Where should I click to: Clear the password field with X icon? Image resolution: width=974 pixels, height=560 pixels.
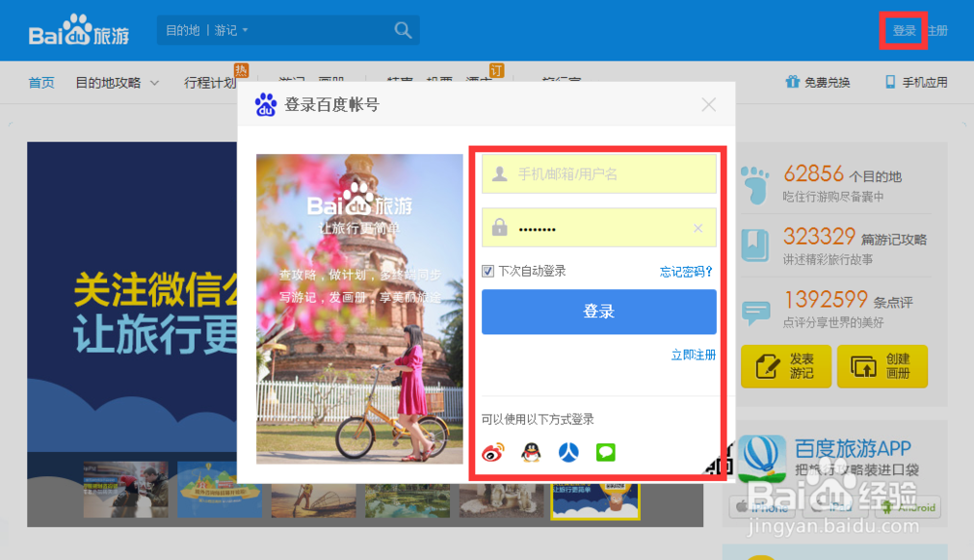pos(698,228)
